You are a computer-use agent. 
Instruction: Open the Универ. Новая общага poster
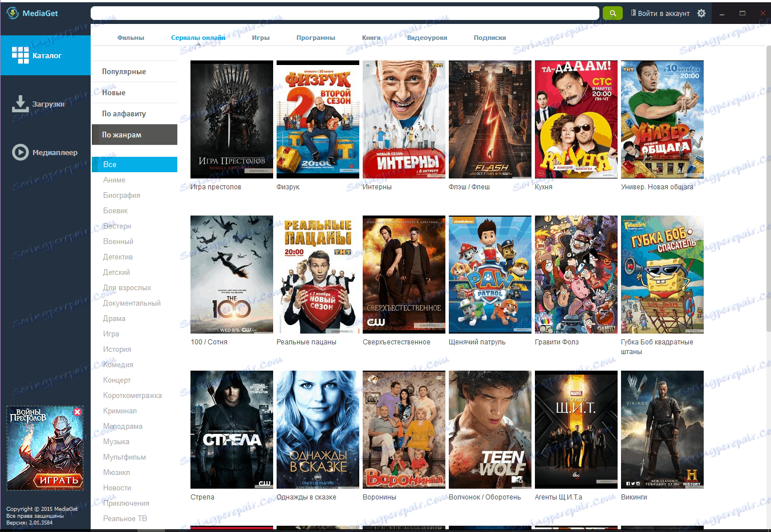(662, 120)
